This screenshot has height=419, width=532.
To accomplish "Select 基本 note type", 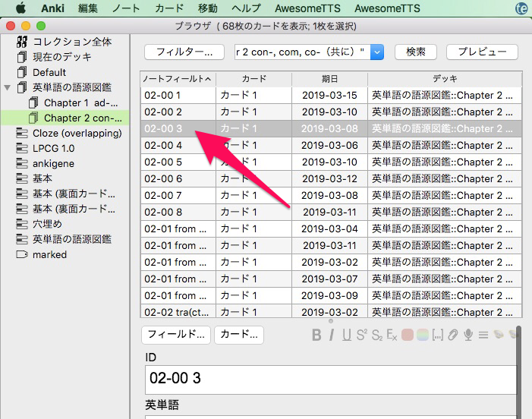I will [34, 178].
